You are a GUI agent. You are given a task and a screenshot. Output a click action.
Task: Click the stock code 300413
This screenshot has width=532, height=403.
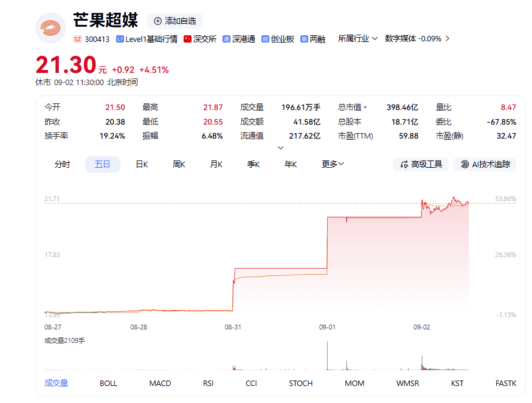[x=97, y=40]
